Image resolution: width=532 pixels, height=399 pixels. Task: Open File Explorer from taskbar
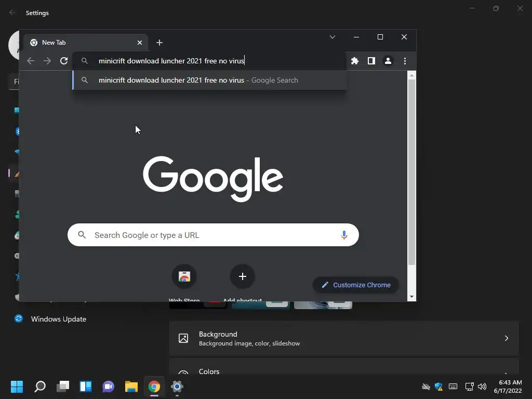click(131, 387)
